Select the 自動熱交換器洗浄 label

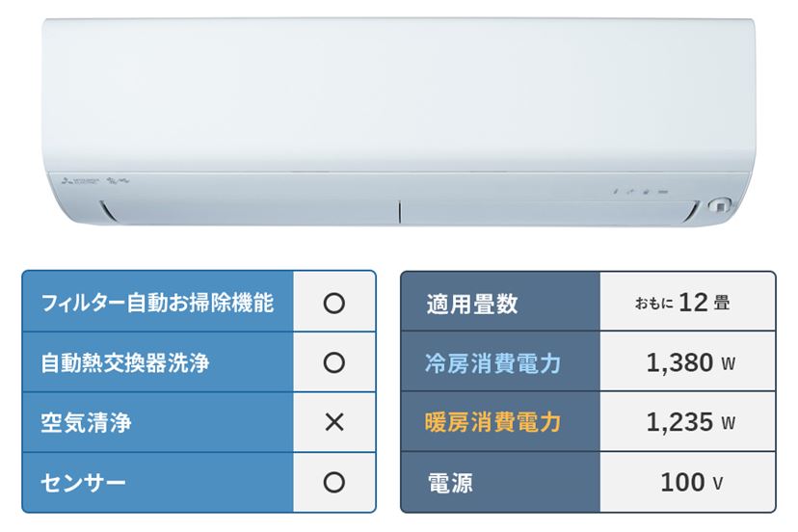click(124, 362)
